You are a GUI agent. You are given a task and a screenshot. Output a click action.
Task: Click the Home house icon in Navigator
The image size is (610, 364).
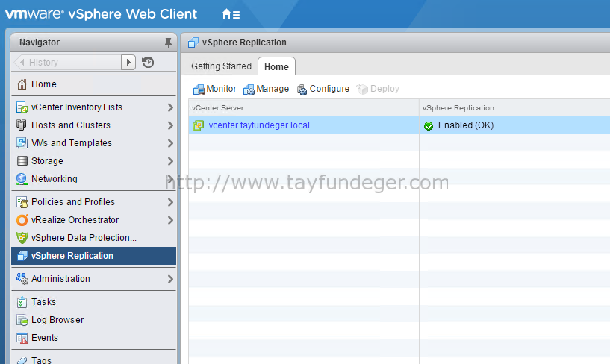22,84
